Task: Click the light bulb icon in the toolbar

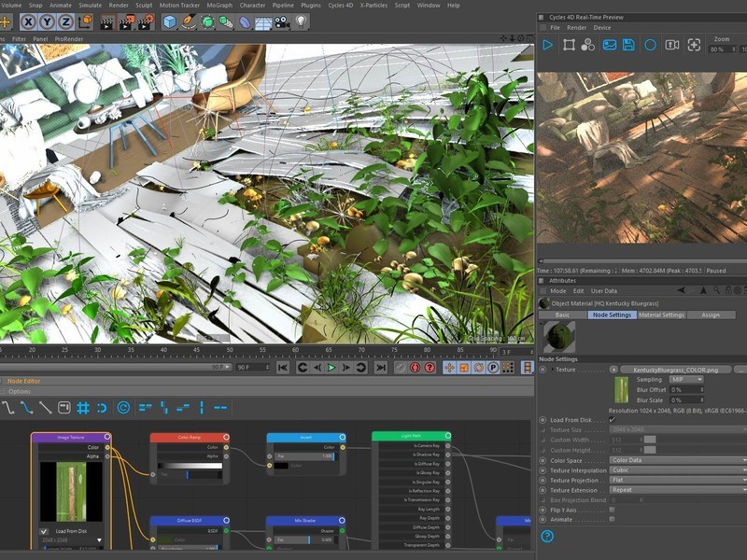Action: (x=301, y=21)
